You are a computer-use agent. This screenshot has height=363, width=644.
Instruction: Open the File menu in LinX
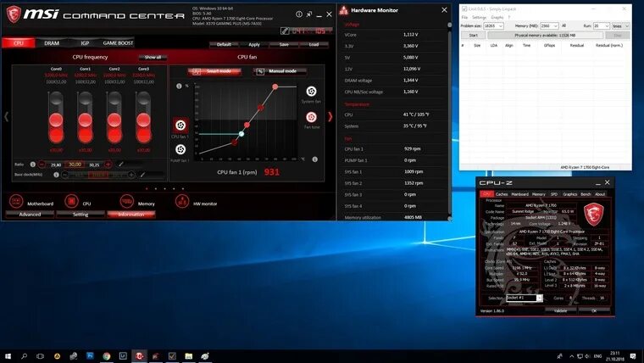click(x=464, y=17)
